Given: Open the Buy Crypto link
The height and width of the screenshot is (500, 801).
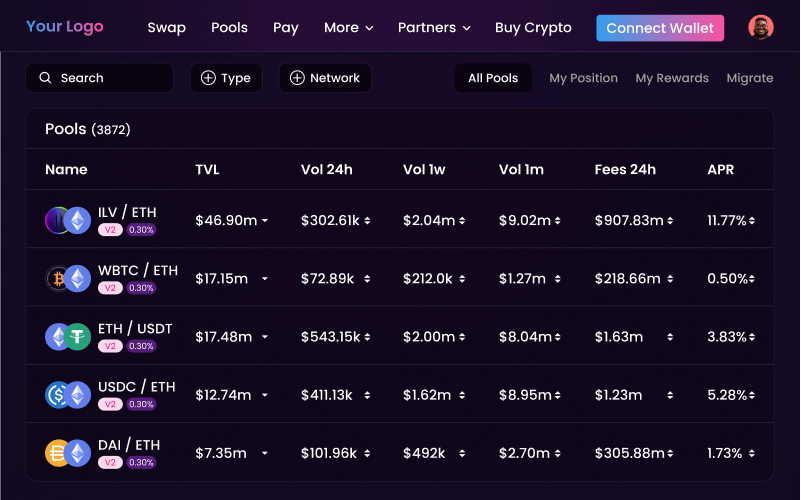Looking at the screenshot, I should 533,28.
